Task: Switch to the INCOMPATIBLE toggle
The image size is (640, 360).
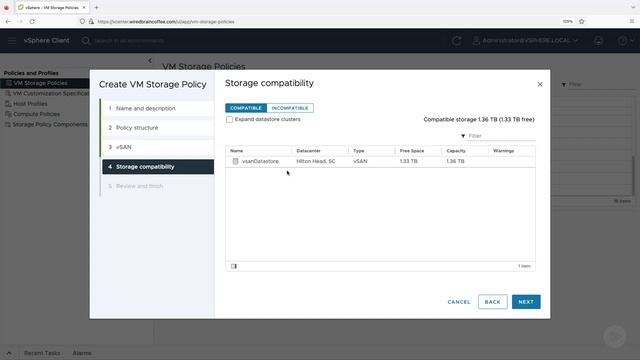Action: pyautogui.click(x=290, y=108)
